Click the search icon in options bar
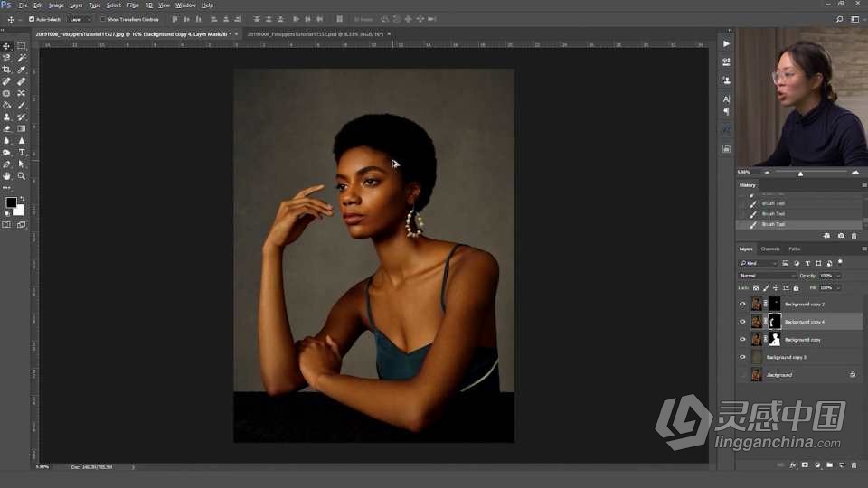 (839, 19)
